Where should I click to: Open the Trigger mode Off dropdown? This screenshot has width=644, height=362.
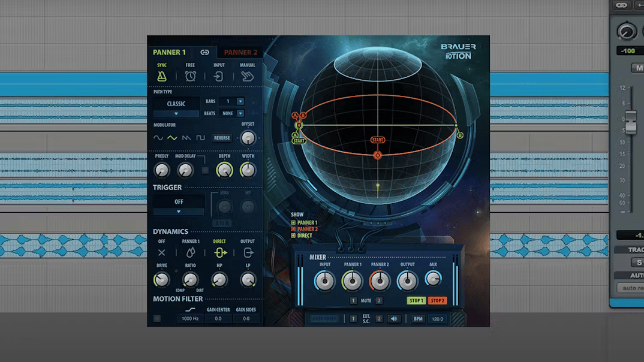coord(179,205)
